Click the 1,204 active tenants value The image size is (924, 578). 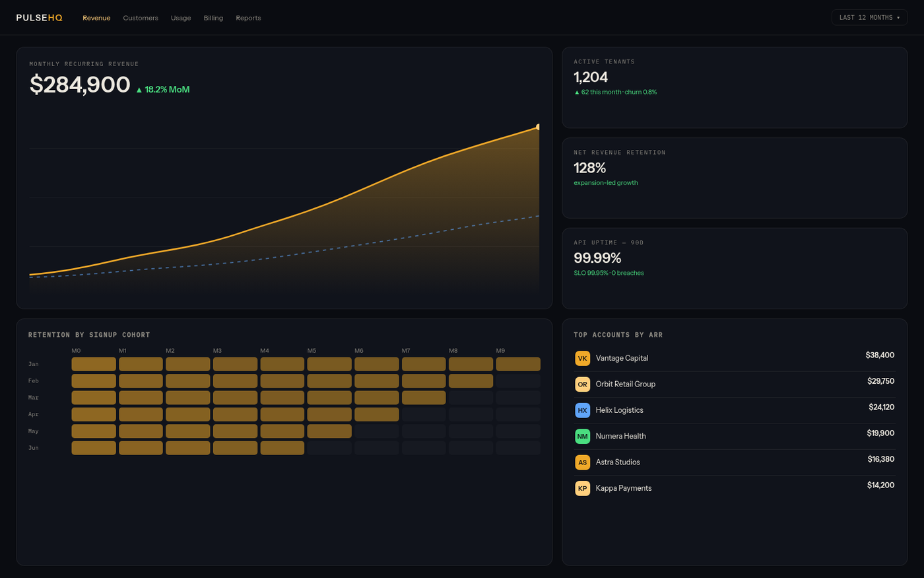coord(591,77)
